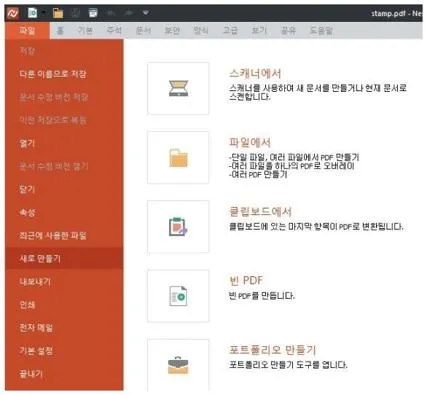The image size is (427, 395).
Task: Switch to the 양식 tab
Action: 201,31
